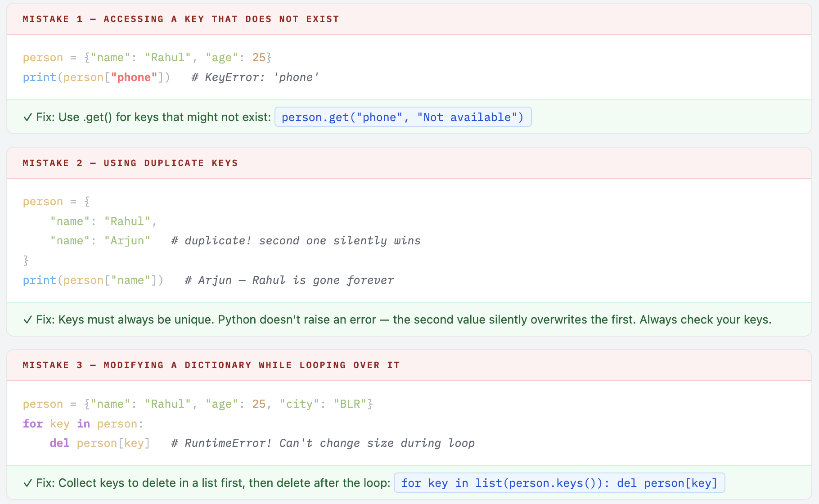Screen dimensions: 819x504
Task: Click the del keyword in the loop code
Action: pyautogui.click(x=59, y=443)
